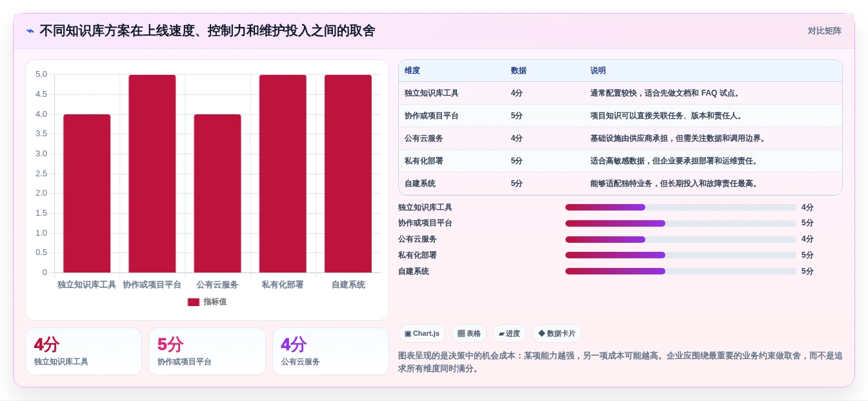The width and height of the screenshot is (868, 401).
Task: Select the 自建系统 table row name
Action: pos(420,183)
